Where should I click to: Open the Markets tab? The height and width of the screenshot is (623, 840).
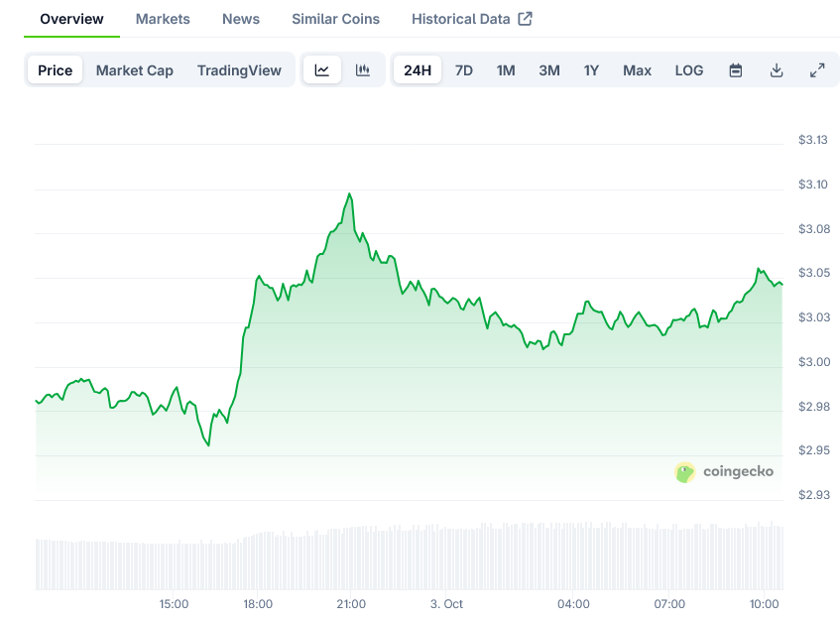coord(163,19)
